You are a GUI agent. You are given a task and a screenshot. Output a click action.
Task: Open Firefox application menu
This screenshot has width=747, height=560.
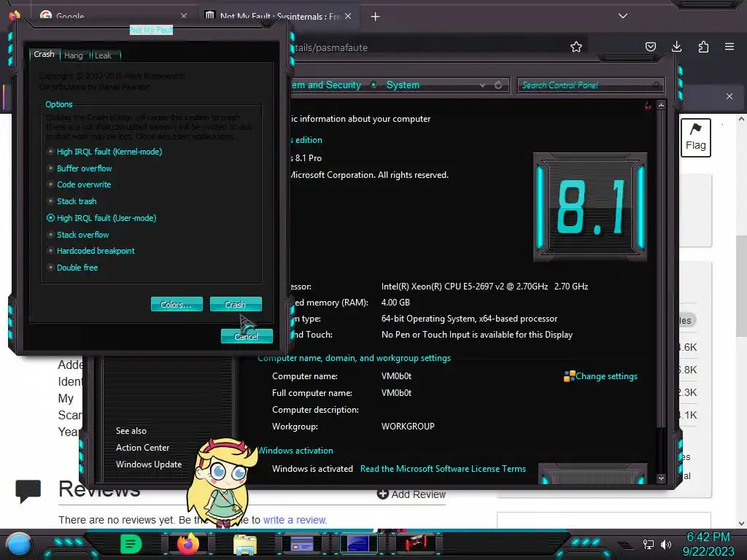[x=729, y=47]
